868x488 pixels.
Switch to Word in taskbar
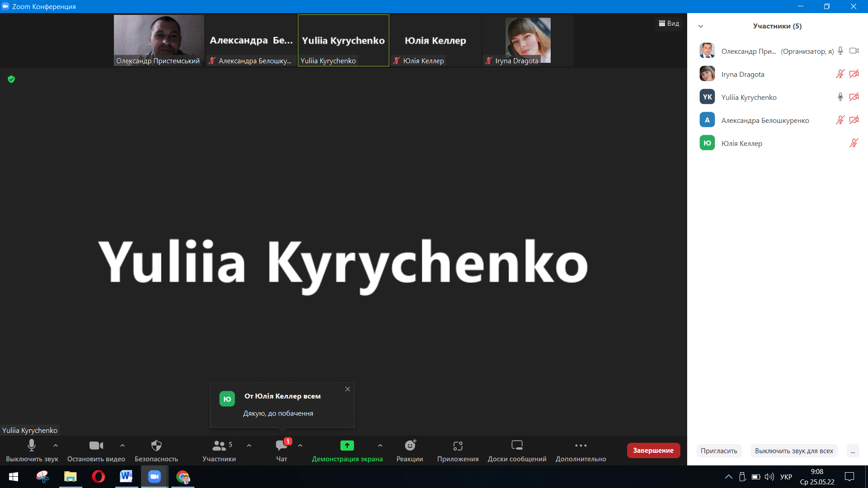(x=127, y=477)
